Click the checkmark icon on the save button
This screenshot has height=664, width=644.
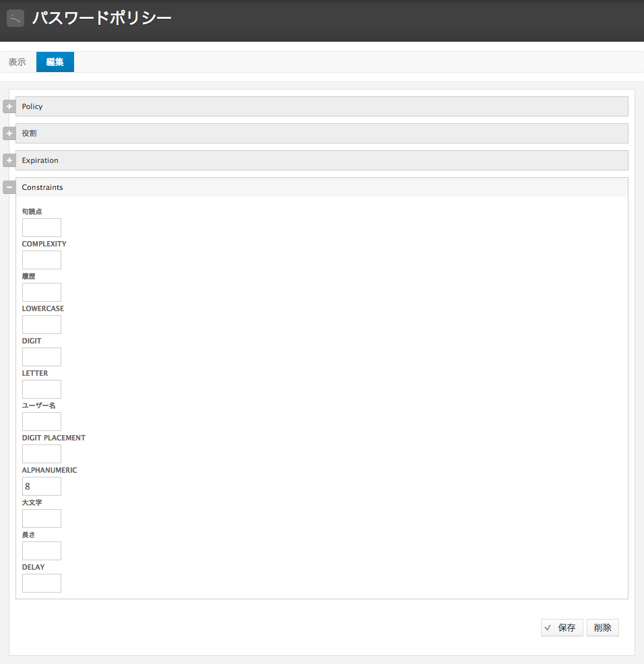(x=548, y=627)
